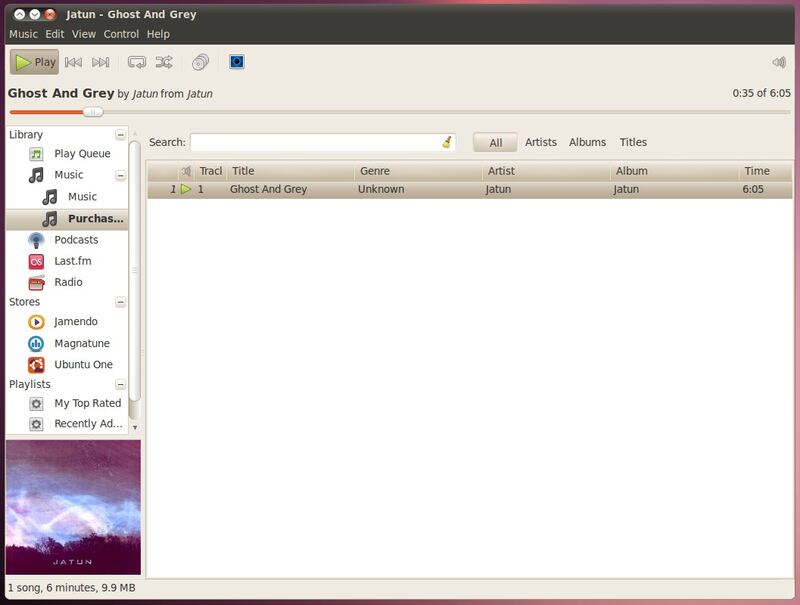The height and width of the screenshot is (605, 800).
Task: Toggle repeat playback mode
Action: coord(137,62)
